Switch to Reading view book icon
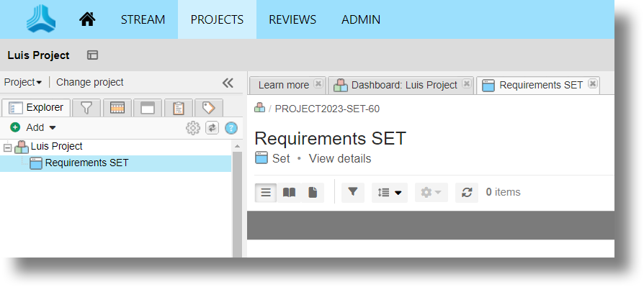 pyautogui.click(x=289, y=192)
